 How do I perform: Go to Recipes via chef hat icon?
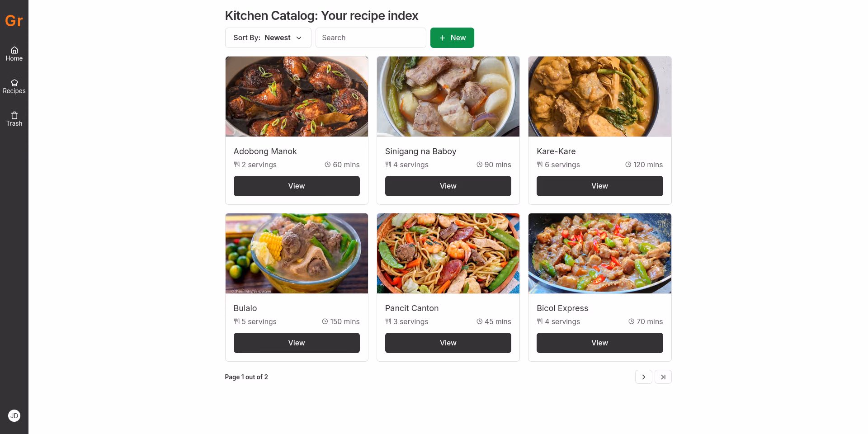click(x=14, y=83)
